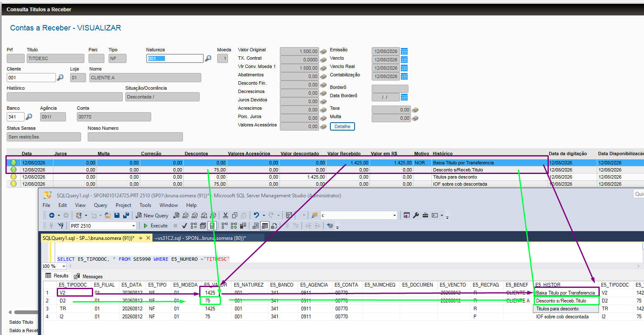Viewport: 644px width, 335px height.
Task: Click the Parse checkmark icon next to Execute
Action: 184,226
